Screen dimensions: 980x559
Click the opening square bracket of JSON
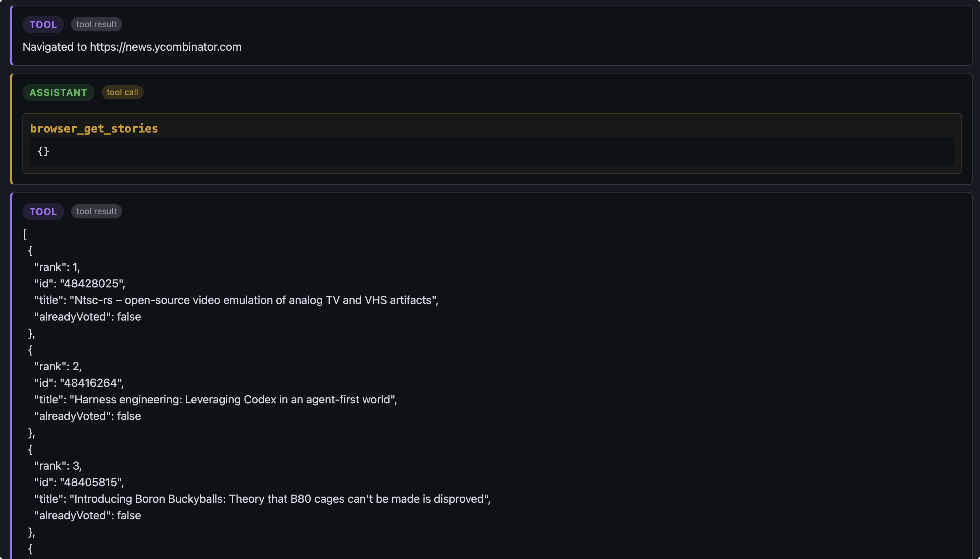25,234
